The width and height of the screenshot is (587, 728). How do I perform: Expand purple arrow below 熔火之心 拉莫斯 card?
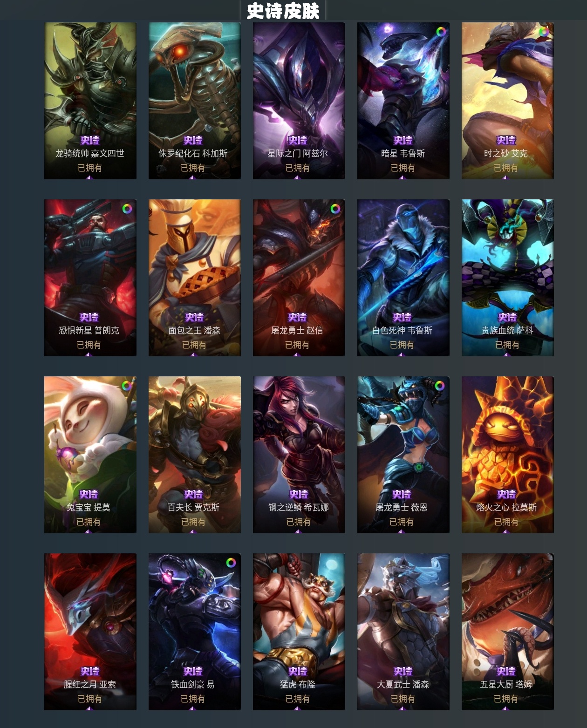click(x=507, y=531)
